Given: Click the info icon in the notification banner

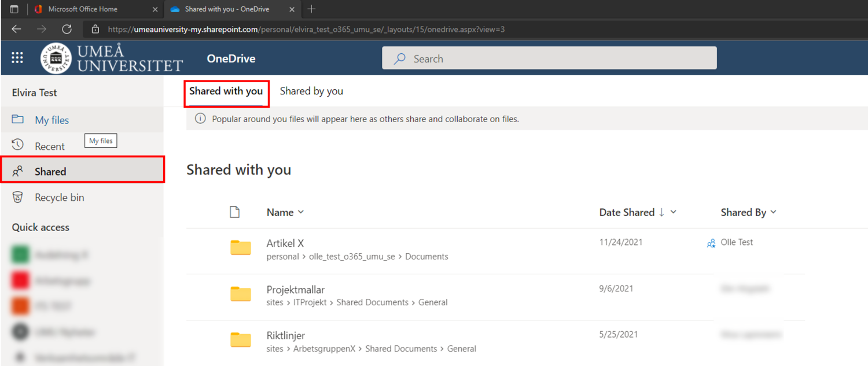Looking at the screenshot, I should click(x=200, y=118).
